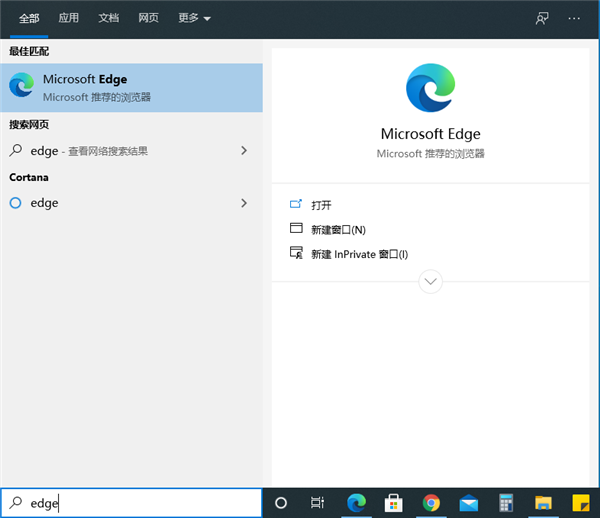
Task: Open Calculator from the taskbar
Action: coord(506,503)
